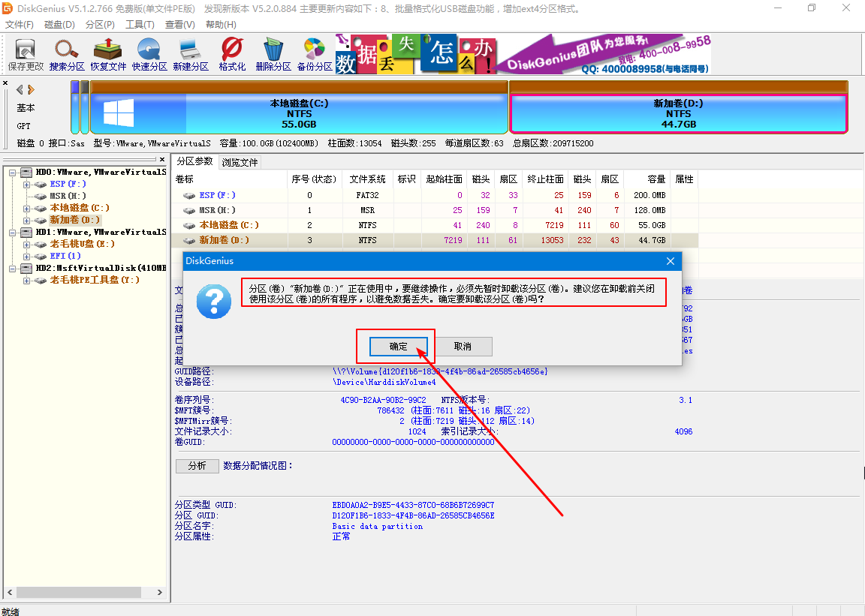Screen dimensions: 865x616
Task: Open the 文件(F) menu
Action: (20, 25)
